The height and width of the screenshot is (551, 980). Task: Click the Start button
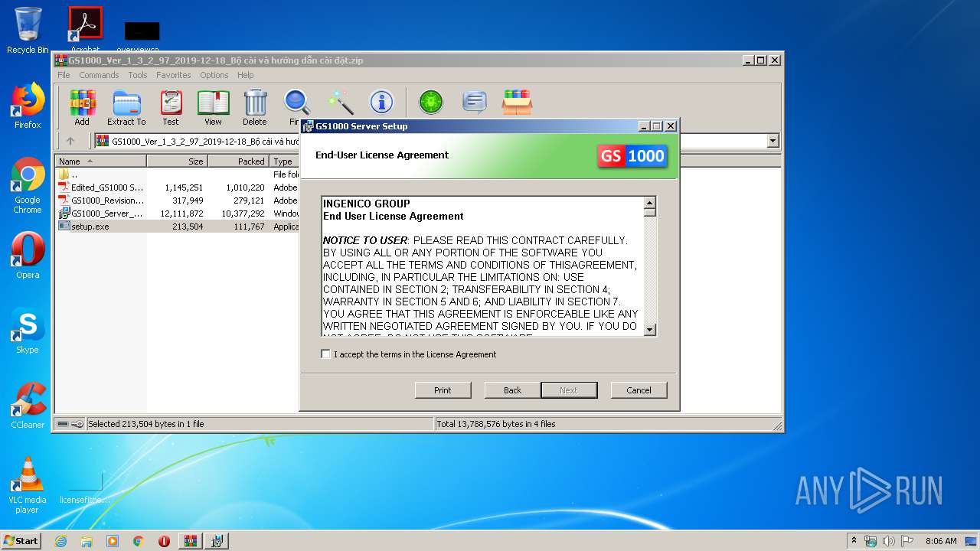(21, 541)
